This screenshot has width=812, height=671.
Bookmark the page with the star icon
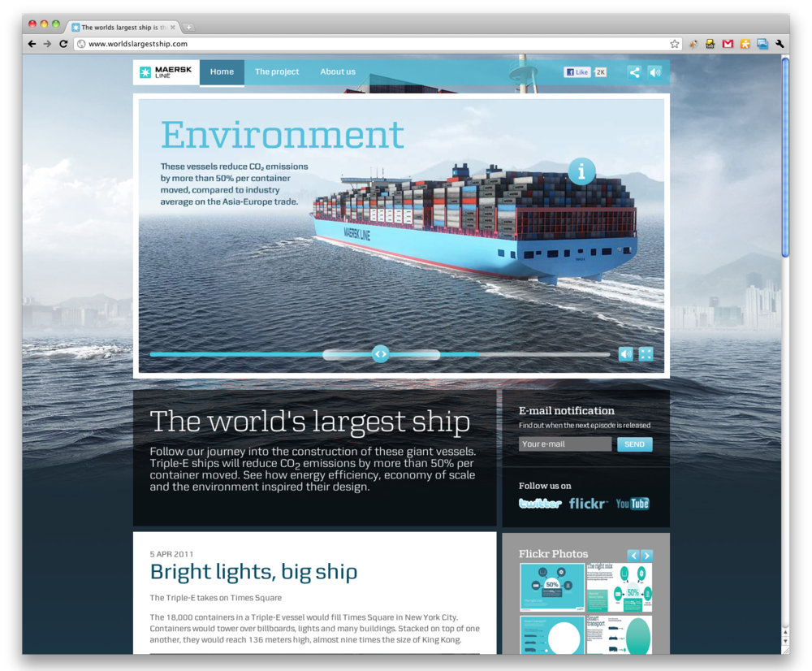[674, 44]
